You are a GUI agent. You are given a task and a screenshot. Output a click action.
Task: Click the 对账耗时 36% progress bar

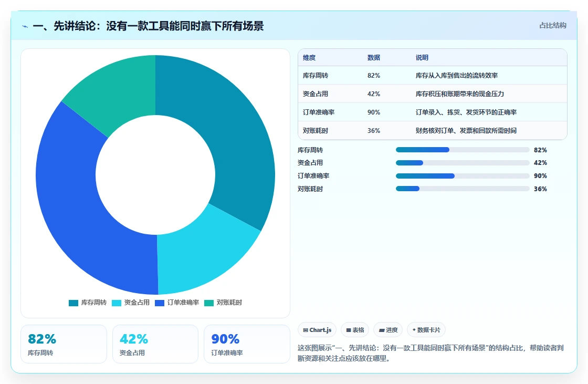[x=463, y=189]
